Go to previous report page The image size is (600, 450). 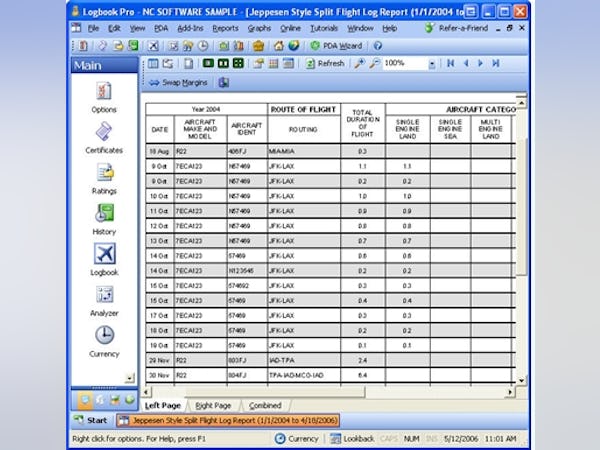(x=466, y=63)
